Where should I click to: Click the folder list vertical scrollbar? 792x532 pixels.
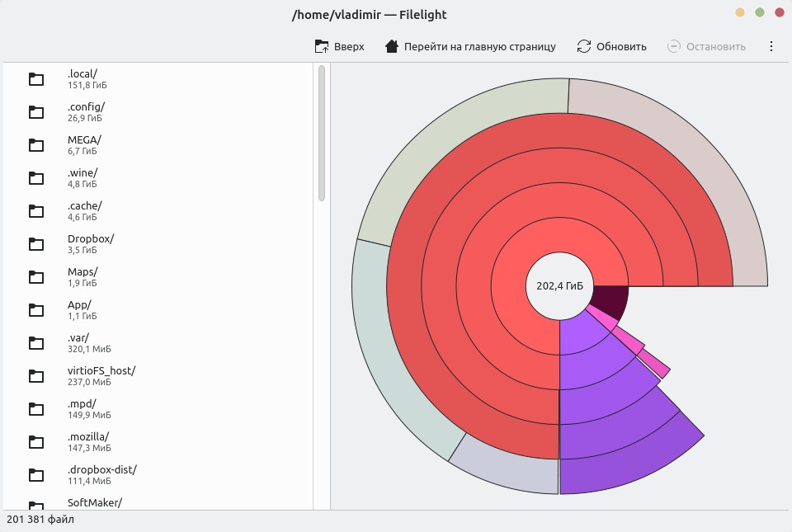click(x=322, y=132)
